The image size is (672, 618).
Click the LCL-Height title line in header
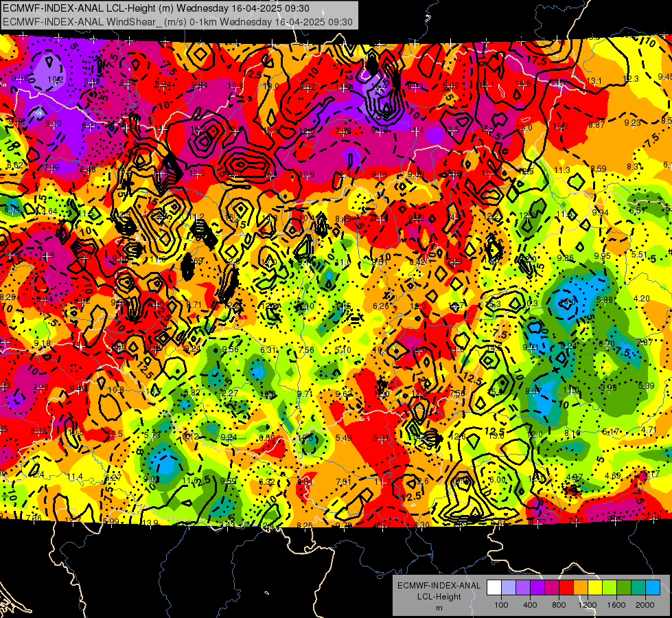point(156,8)
